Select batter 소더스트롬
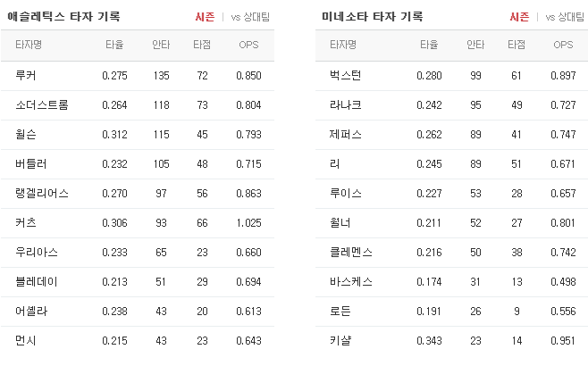588x366 pixels. click(x=42, y=105)
